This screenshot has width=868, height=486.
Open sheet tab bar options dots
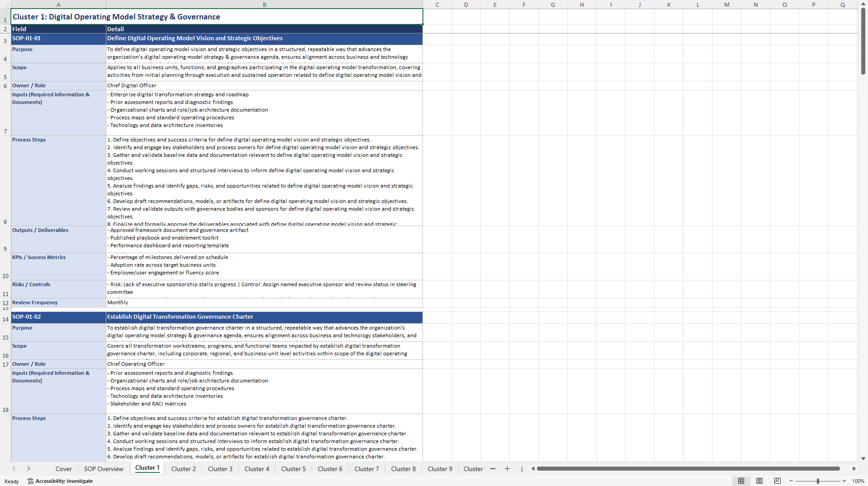(x=522, y=469)
